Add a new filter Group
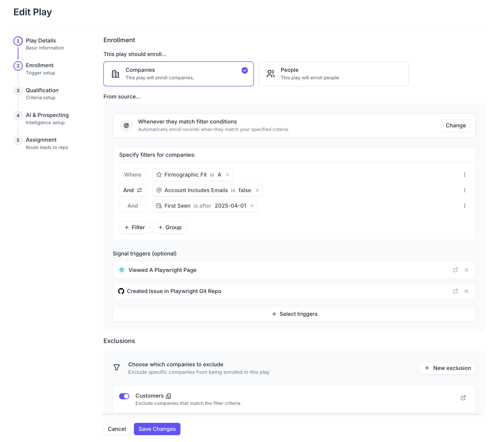This screenshot has width=504, height=442. (170, 227)
